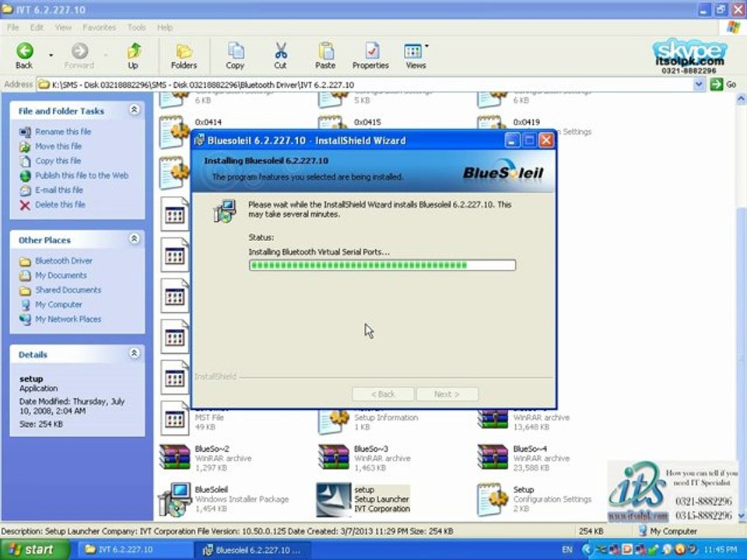Open the View menu
Image resolution: width=747 pixels, height=560 pixels.
click(x=63, y=28)
